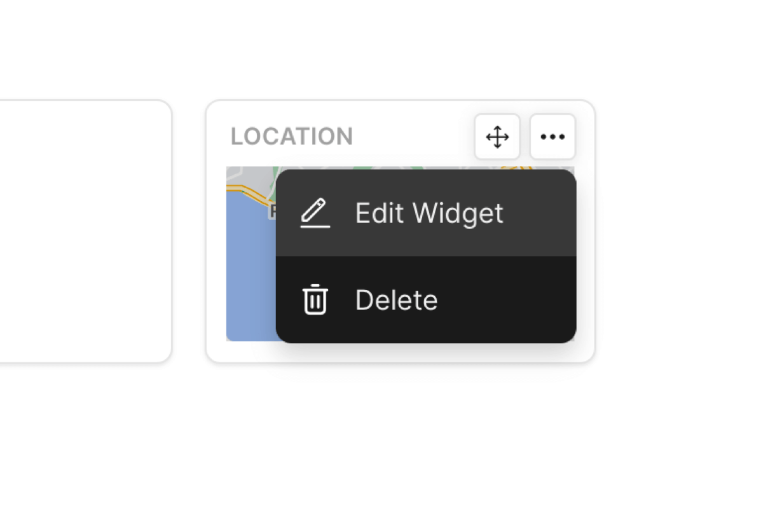This screenshot has height=532, width=782.
Task: Click the trash can icon
Action: click(x=315, y=299)
